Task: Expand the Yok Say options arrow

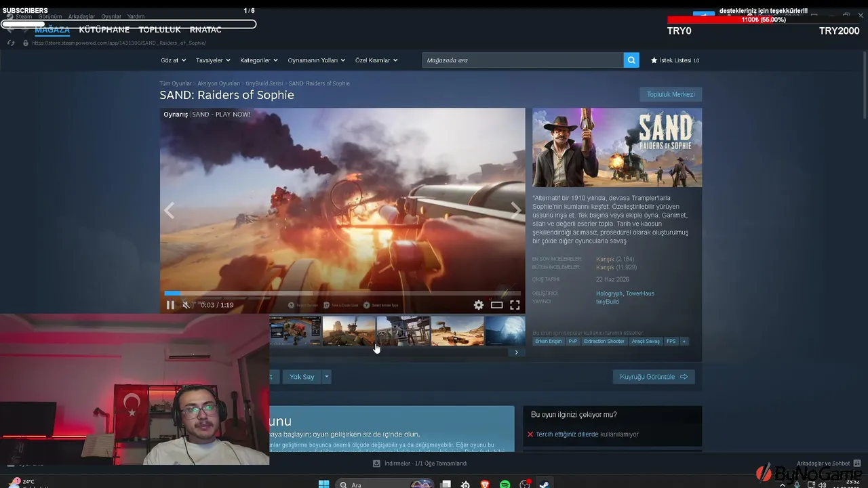Action: point(326,377)
